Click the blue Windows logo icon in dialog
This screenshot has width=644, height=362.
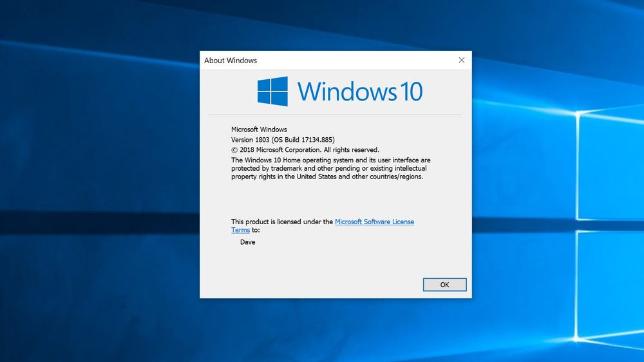coord(272,91)
